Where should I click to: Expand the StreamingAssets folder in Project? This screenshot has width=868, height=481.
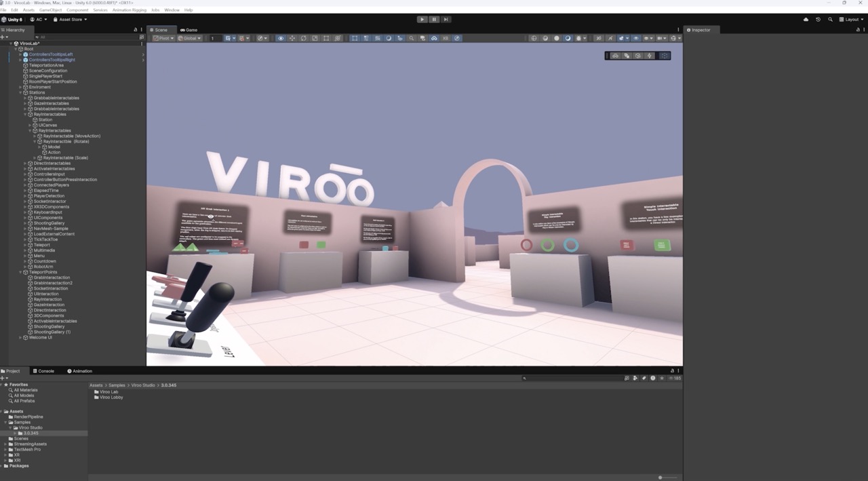tap(6, 444)
